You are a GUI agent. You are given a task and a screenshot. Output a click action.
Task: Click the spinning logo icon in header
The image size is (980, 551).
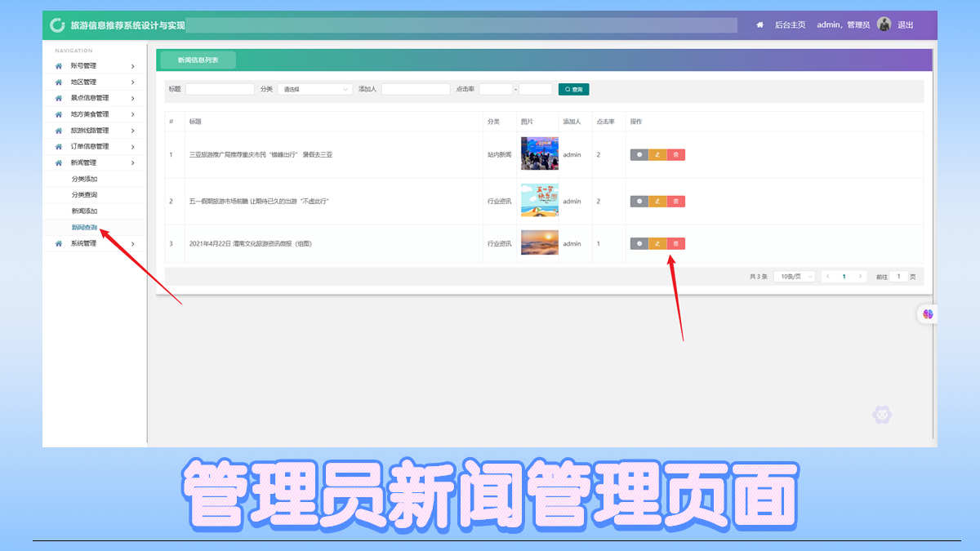57,25
